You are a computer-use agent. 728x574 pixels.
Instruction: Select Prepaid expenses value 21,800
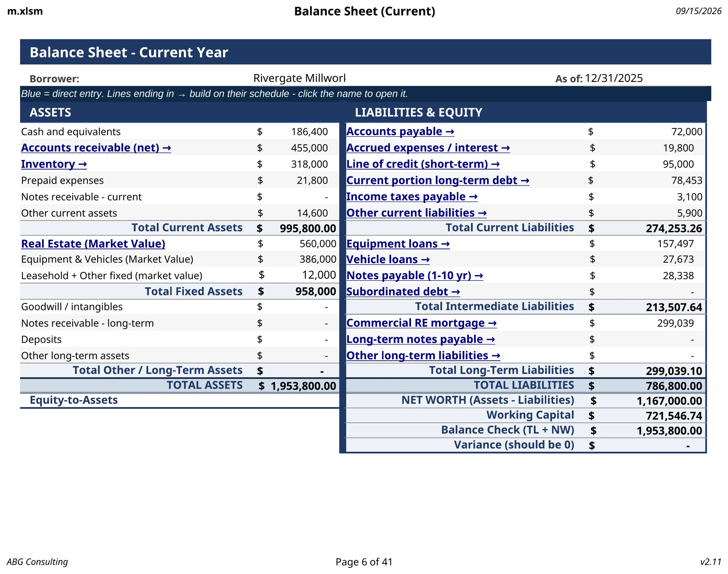point(312,180)
